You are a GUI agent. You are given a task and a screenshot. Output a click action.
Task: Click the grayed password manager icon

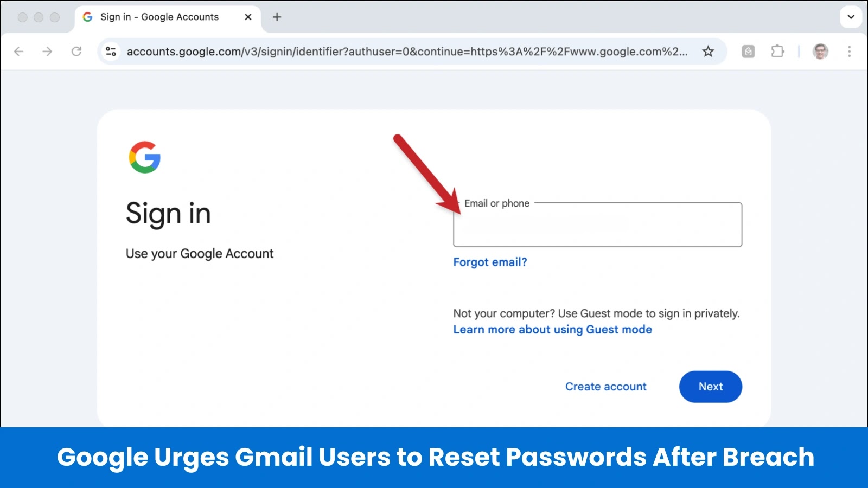click(748, 52)
